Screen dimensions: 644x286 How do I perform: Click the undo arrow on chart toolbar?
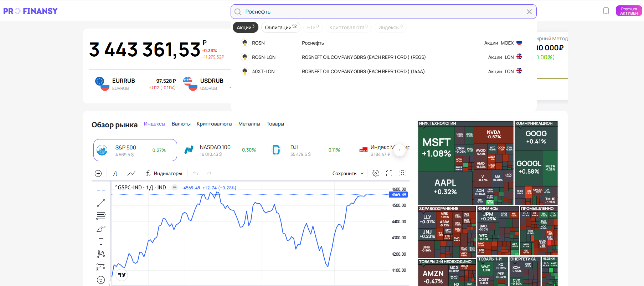tap(195, 173)
